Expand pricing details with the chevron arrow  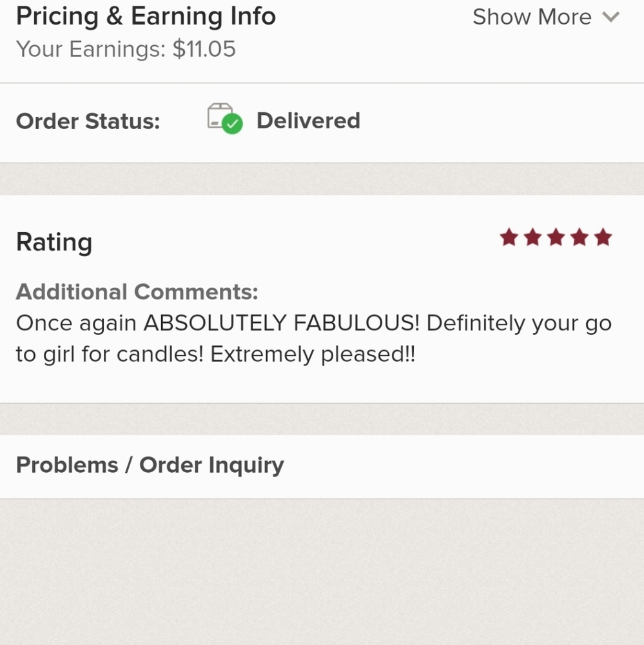[x=610, y=17]
